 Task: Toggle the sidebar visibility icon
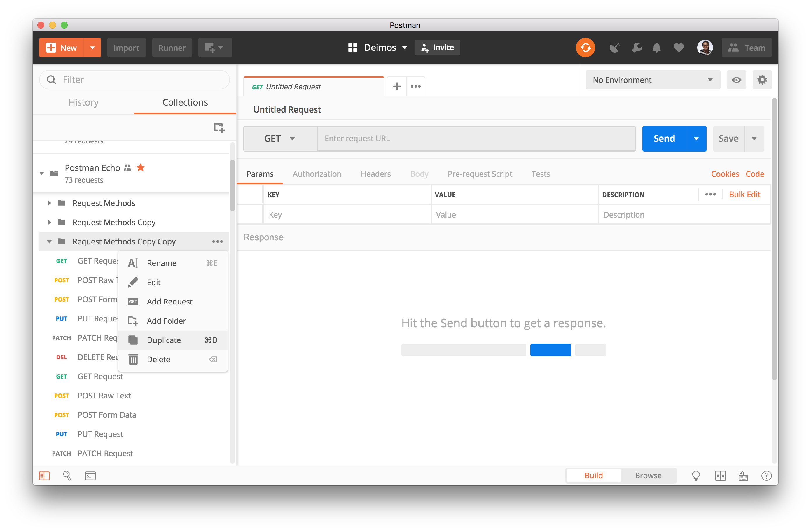[44, 475]
